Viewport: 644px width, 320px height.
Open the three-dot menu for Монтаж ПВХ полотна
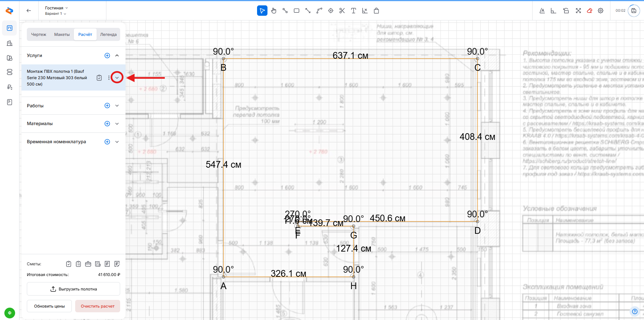(109, 78)
